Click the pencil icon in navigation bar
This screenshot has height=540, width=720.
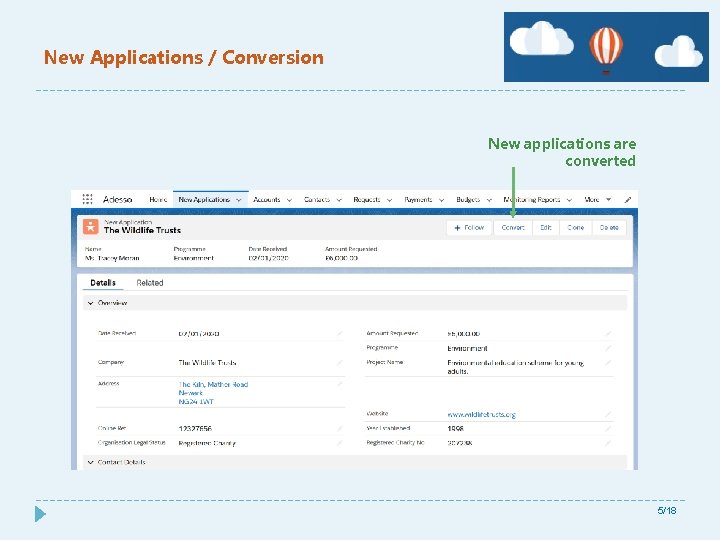click(x=627, y=200)
